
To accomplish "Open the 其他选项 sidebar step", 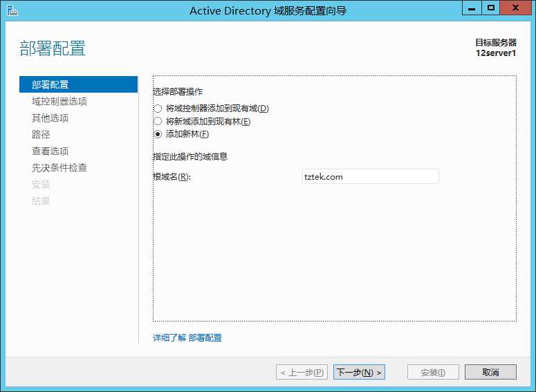I will pos(50,118).
